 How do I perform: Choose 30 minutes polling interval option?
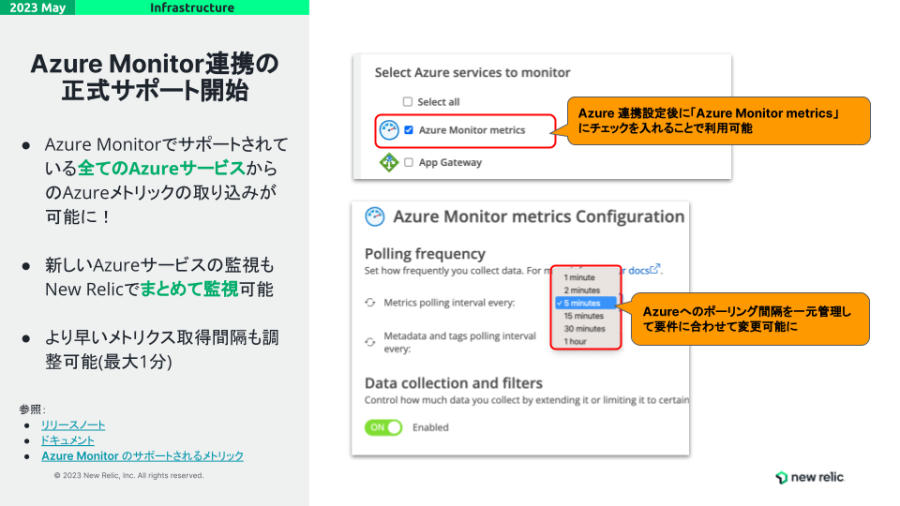tap(584, 329)
